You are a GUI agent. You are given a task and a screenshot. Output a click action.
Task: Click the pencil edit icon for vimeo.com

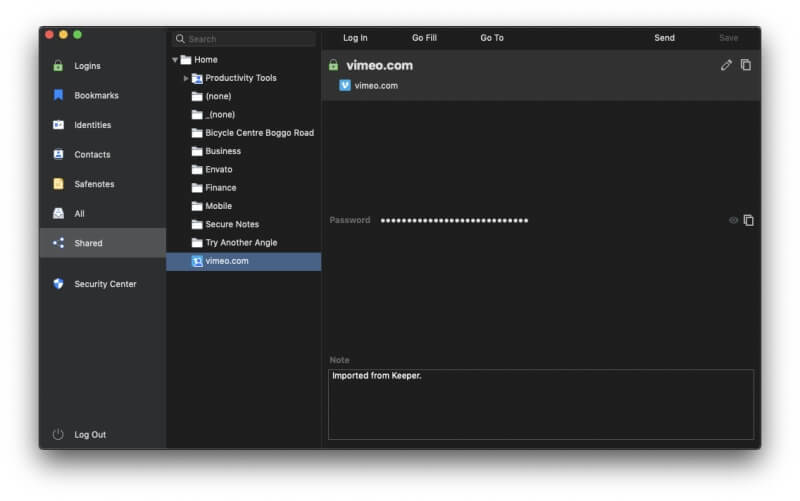[x=726, y=65]
